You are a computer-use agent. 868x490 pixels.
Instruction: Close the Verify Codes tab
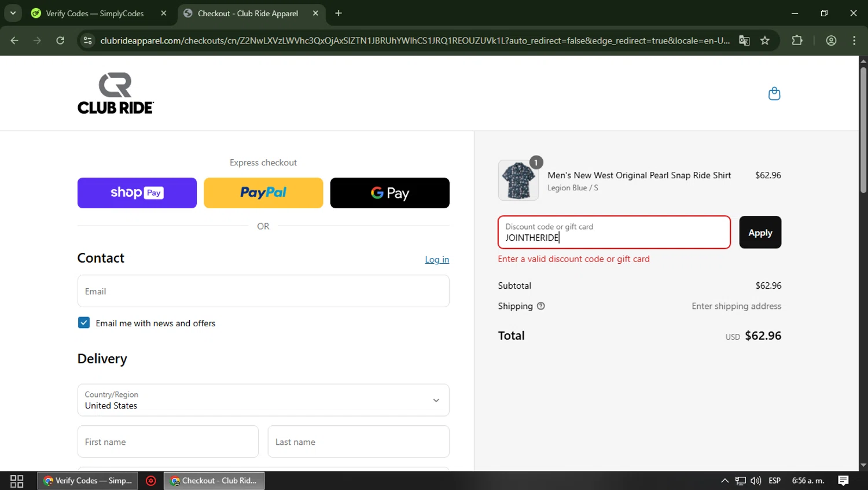tap(164, 13)
